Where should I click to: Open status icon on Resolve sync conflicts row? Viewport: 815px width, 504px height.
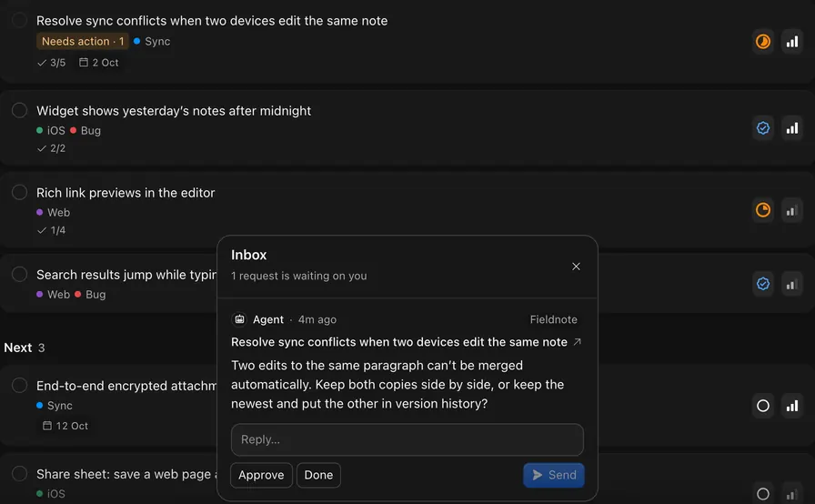click(762, 42)
